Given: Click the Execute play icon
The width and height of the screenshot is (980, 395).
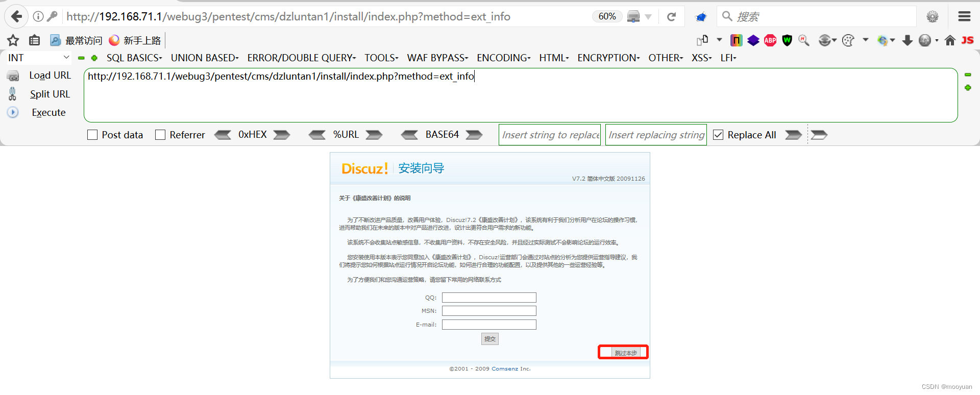Looking at the screenshot, I should point(13,112).
